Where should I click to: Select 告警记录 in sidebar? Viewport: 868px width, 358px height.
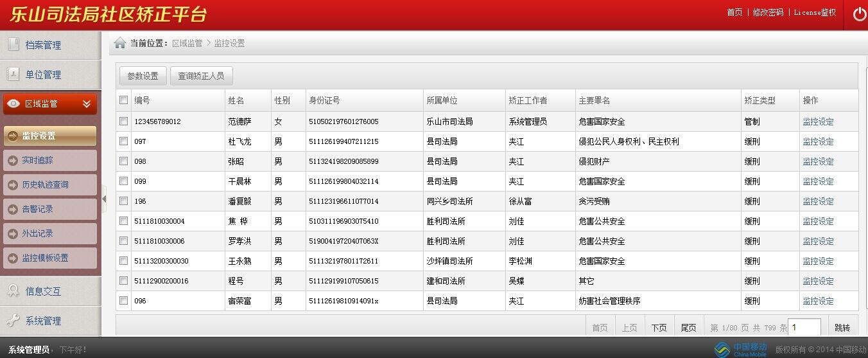tap(50, 209)
